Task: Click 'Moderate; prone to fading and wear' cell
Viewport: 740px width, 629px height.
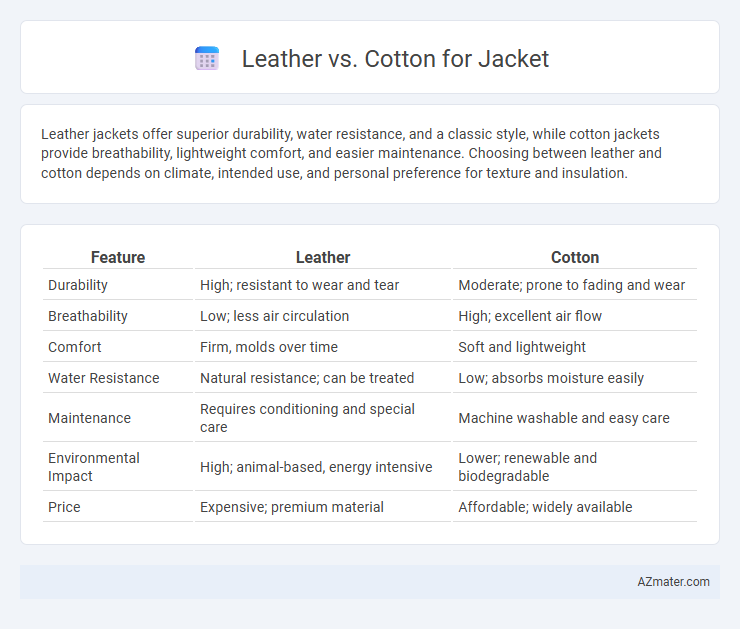Action: point(571,285)
